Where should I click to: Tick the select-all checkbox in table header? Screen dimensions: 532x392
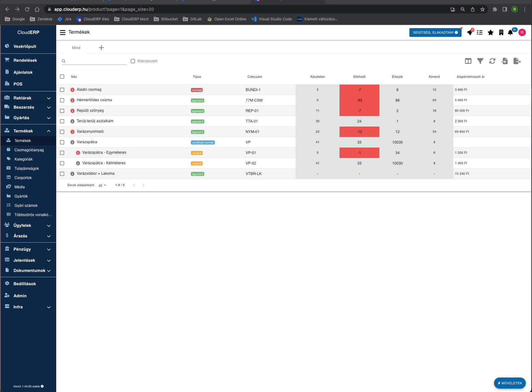(x=62, y=77)
